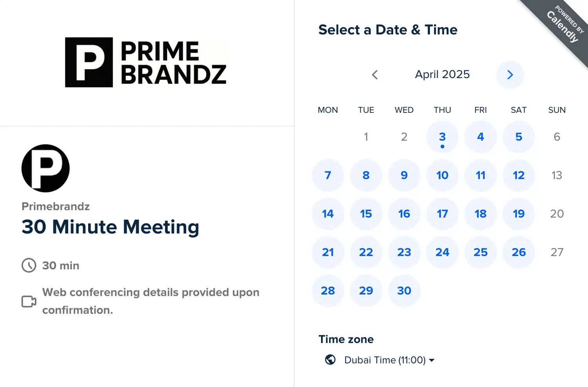Pick Friday April 4
Screen dimensions: 588x387
[x=480, y=137]
